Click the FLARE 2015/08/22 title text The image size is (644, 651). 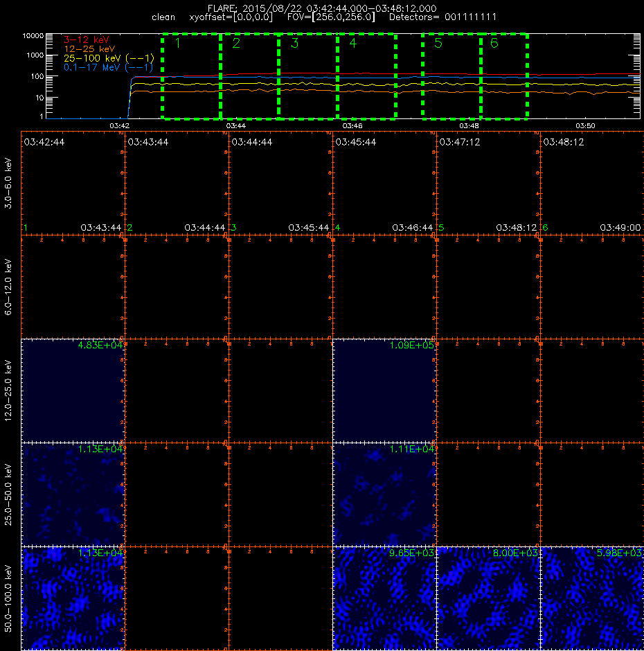tap(322, 8)
